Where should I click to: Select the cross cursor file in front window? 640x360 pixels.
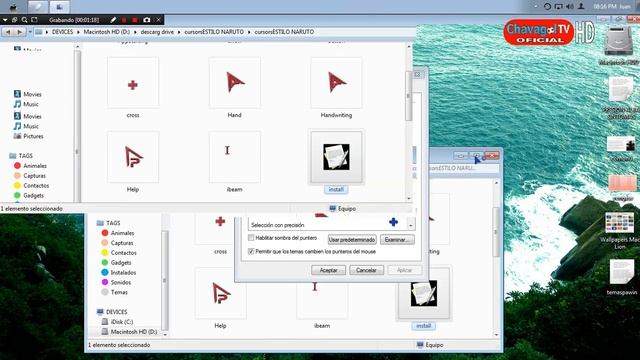click(x=133, y=87)
